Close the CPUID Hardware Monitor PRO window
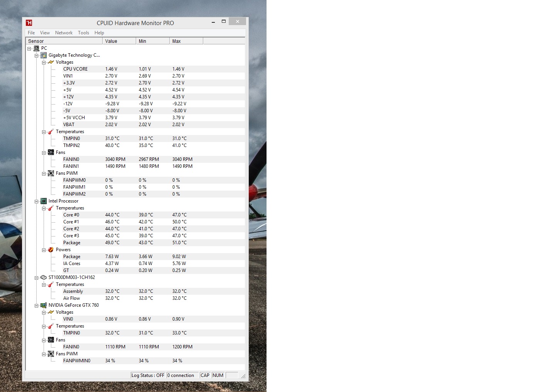This screenshot has height=392, width=540. click(238, 22)
